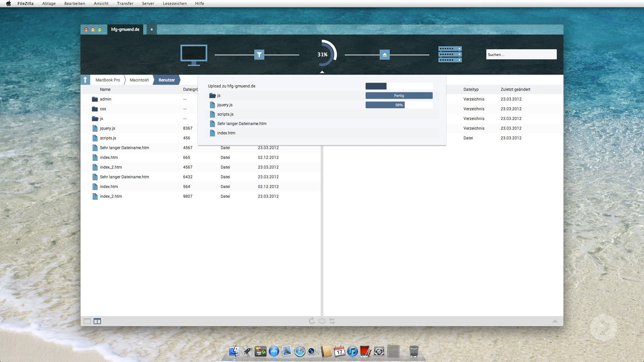Click the 31% circular transfer progress indicator

(x=323, y=54)
